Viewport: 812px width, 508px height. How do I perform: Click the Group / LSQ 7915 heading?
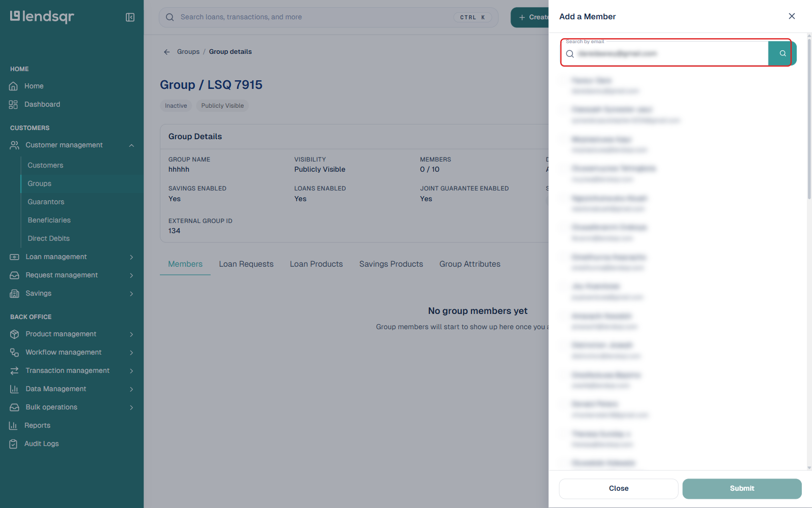pos(211,85)
